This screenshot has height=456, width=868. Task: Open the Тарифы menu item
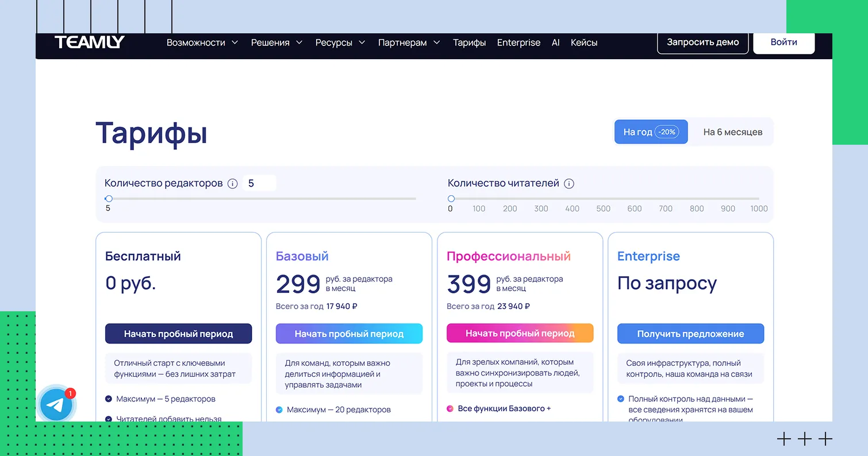pyautogui.click(x=469, y=42)
